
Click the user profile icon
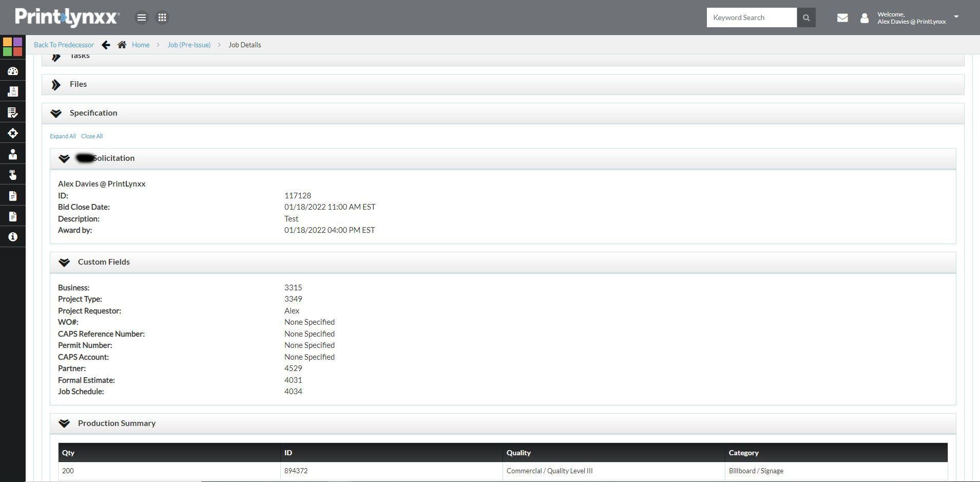pos(864,18)
